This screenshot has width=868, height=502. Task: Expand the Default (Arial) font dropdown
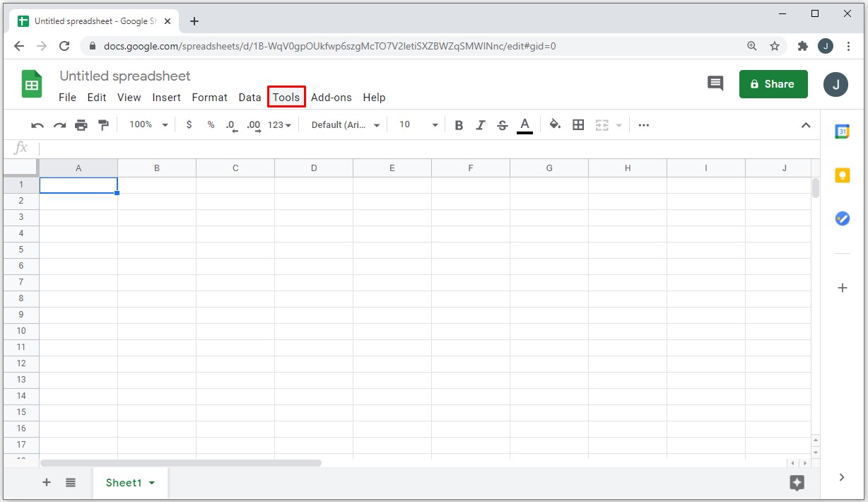click(346, 125)
